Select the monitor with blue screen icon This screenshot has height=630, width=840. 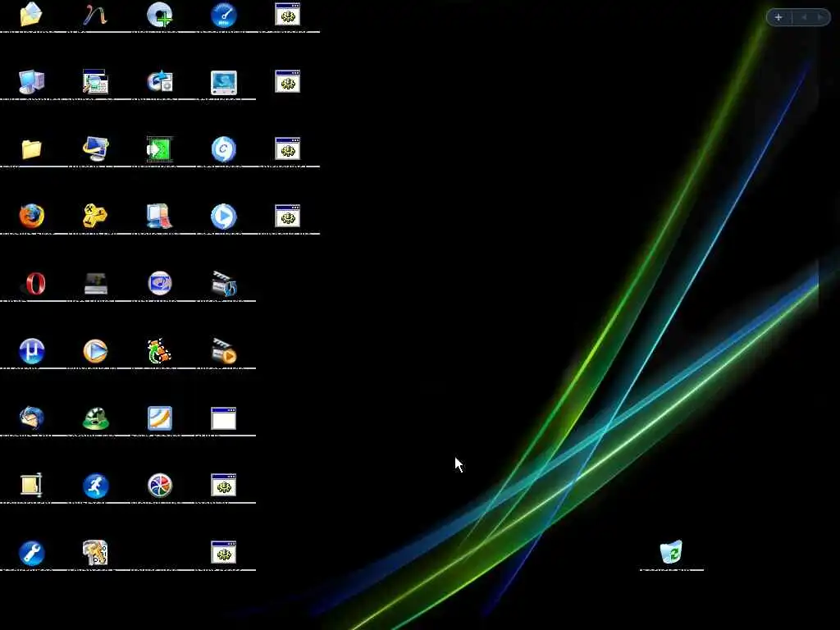[x=223, y=83]
